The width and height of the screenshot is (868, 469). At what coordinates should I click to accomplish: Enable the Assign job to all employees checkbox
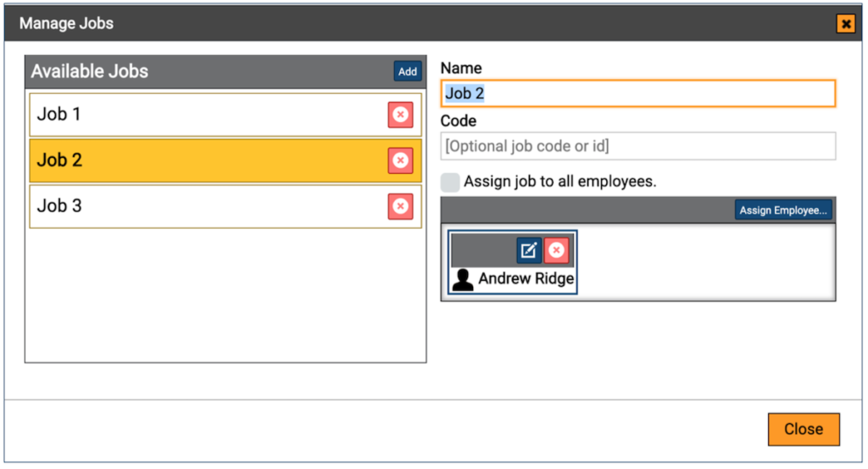point(450,181)
